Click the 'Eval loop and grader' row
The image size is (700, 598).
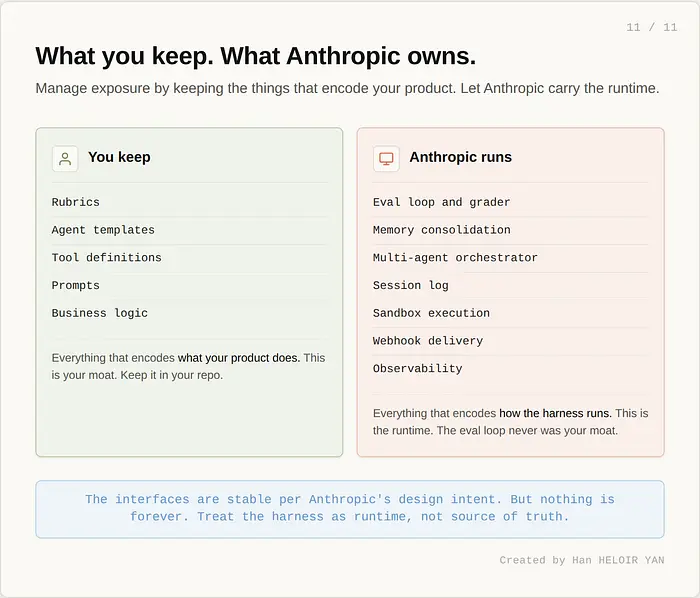(510, 202)
